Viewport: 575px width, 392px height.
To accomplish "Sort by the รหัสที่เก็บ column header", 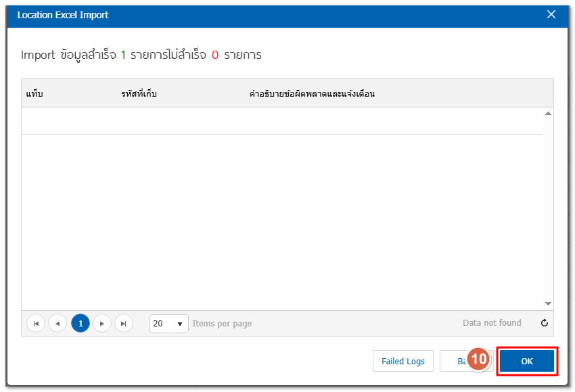I will click(x=139, y=93).
